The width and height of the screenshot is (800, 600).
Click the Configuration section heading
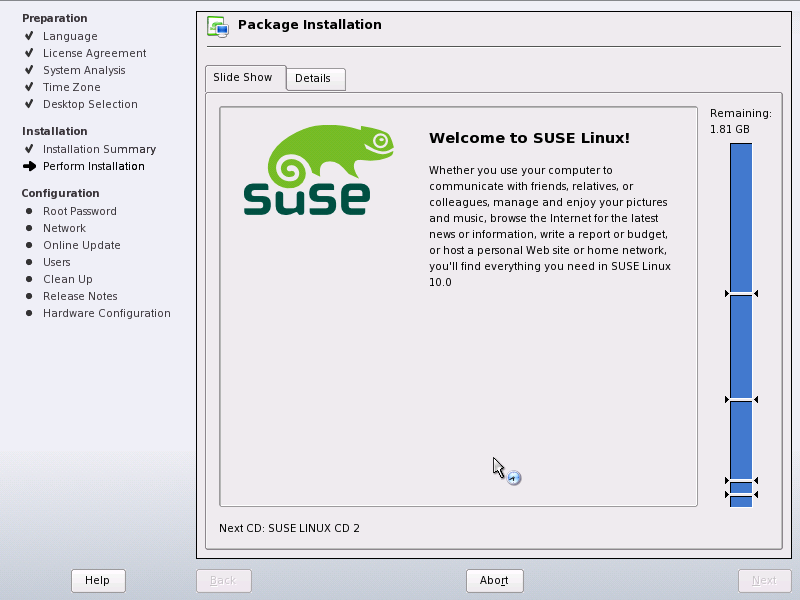pos(60,193)
